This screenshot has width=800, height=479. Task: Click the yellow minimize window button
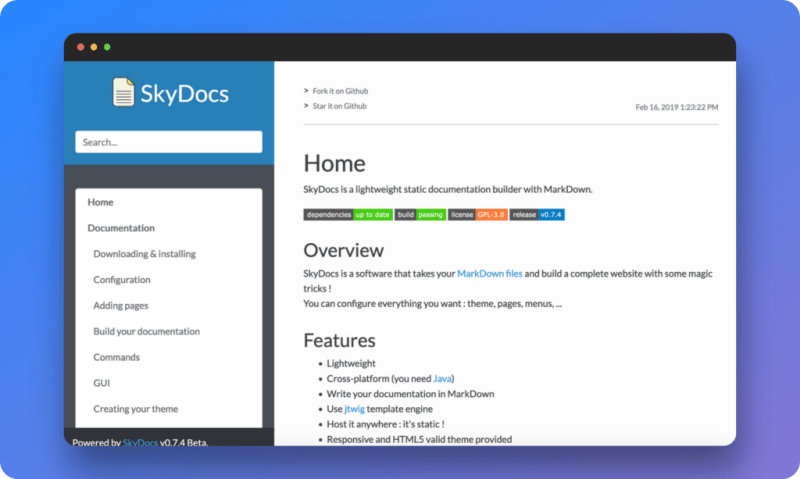94,47
